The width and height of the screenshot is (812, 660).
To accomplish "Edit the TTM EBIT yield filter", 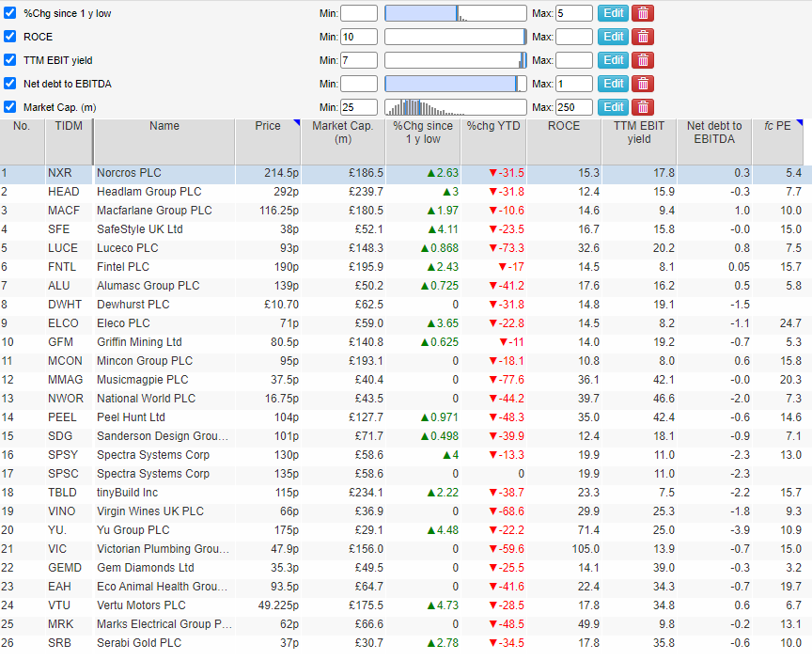I will (613, 60).
